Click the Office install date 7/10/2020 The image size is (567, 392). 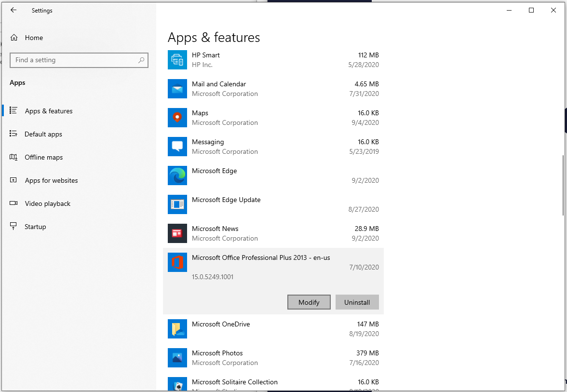click(x=364, y=267)
